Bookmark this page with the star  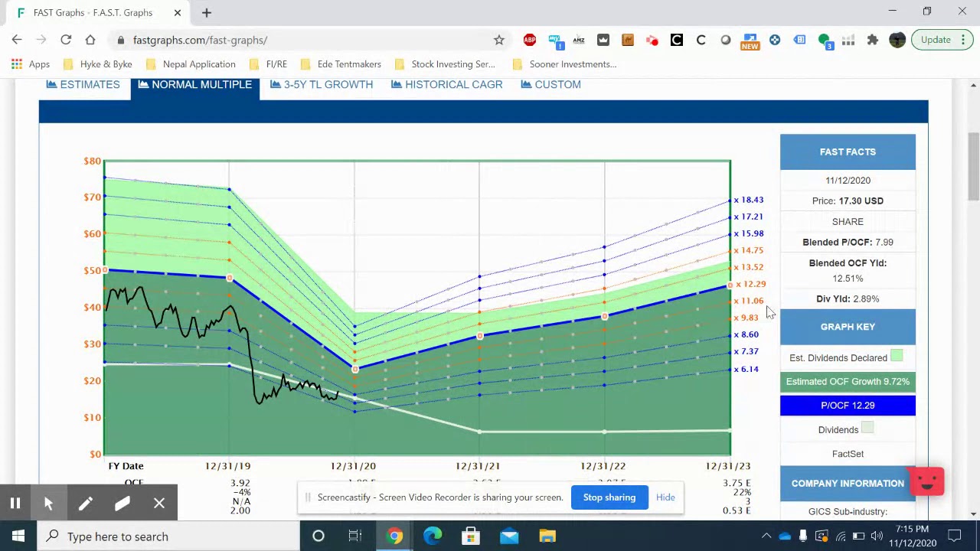(x=499, y=40)
